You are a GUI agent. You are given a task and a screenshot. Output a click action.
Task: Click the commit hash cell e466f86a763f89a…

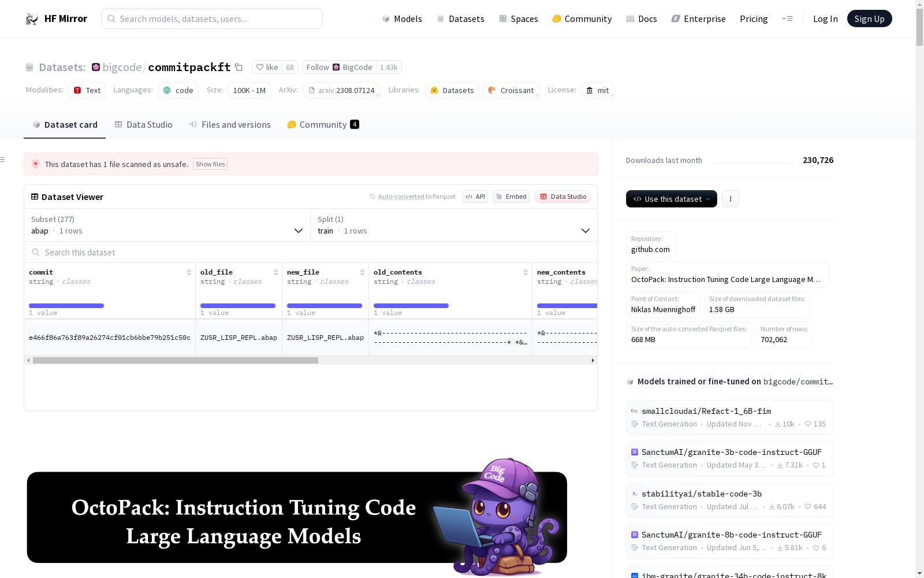pos(110,338)
